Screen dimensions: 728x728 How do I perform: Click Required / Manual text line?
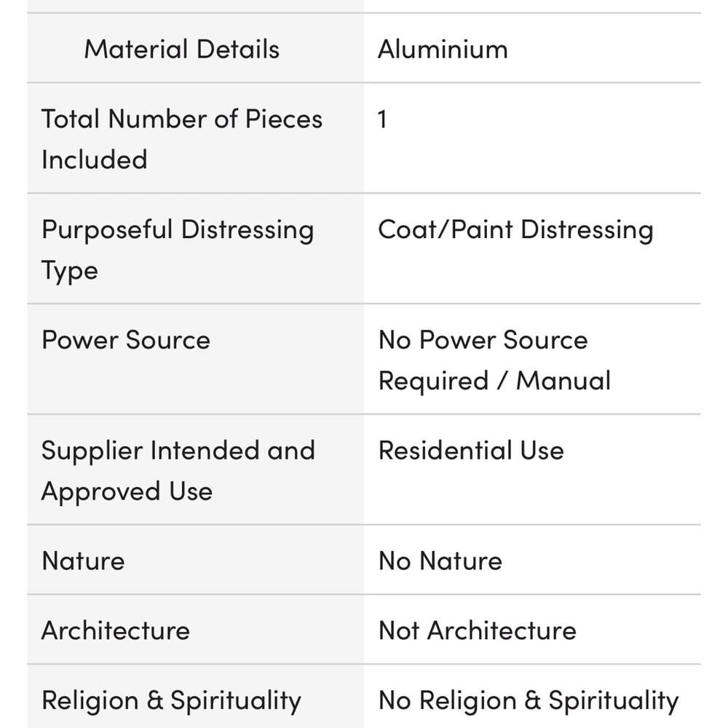pos(494,380)
